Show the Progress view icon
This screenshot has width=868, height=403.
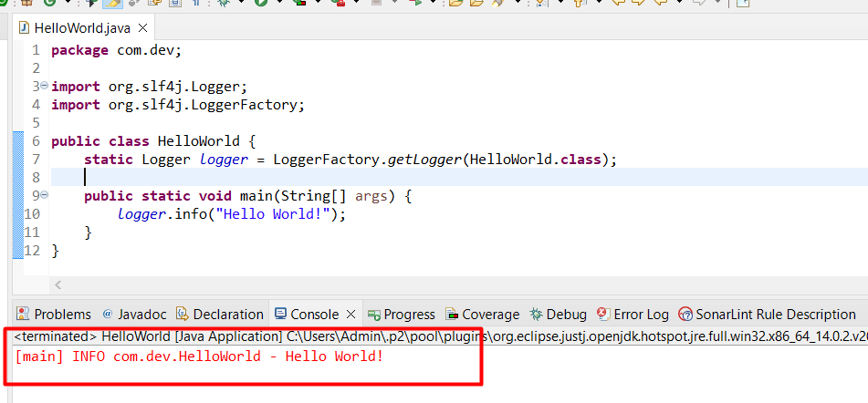tap(373, 314)
